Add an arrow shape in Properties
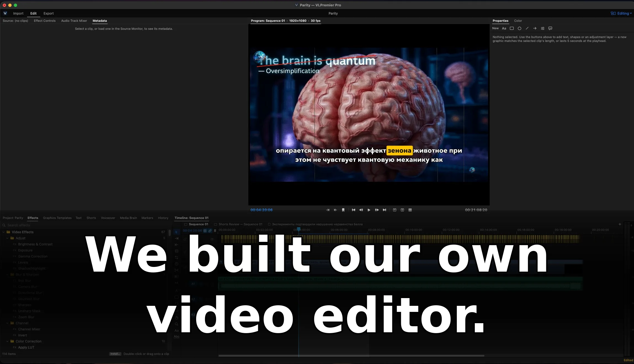The height and width of the screenshot is (364, 634). 535,28
